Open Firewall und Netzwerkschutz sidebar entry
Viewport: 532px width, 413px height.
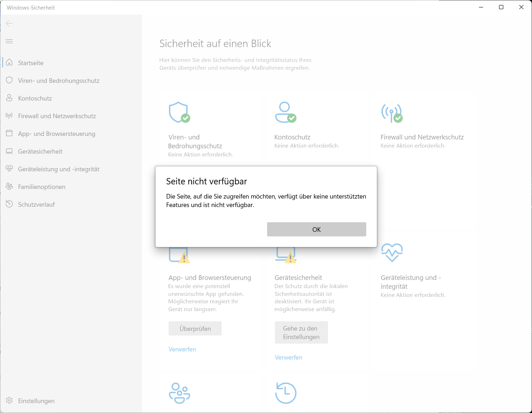pyautogui.click(x=71, y=116)
